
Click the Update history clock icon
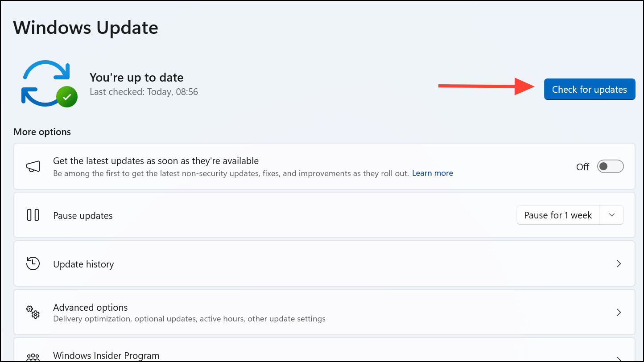(33, 264)
